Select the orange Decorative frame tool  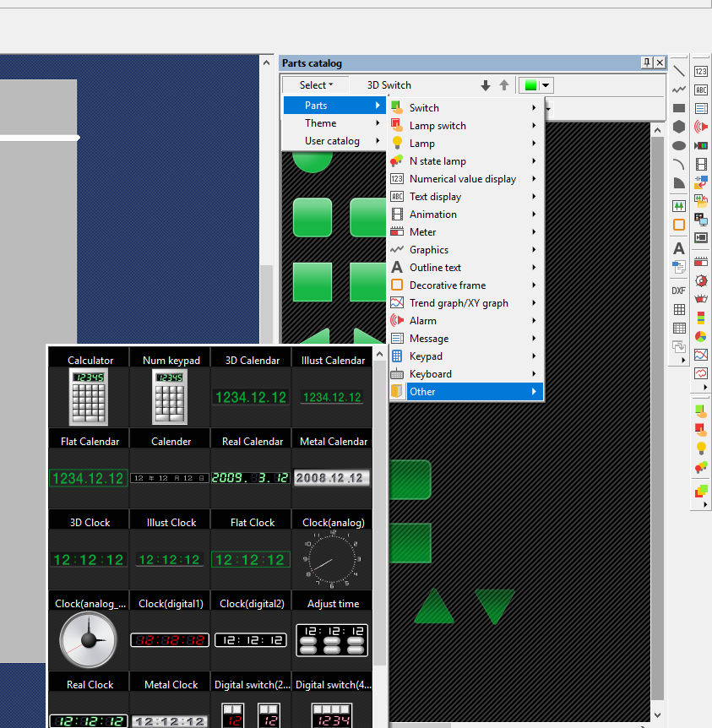679,225
